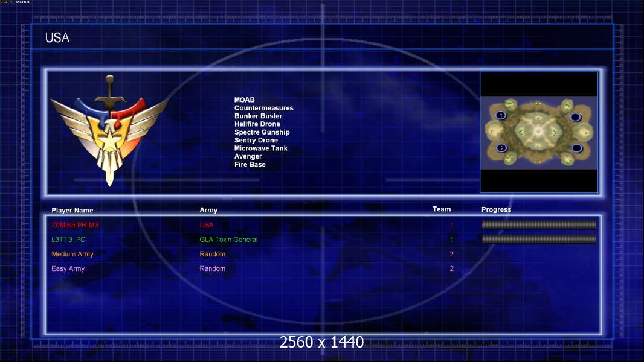Select MOAB in the ability list

[245, 100]
